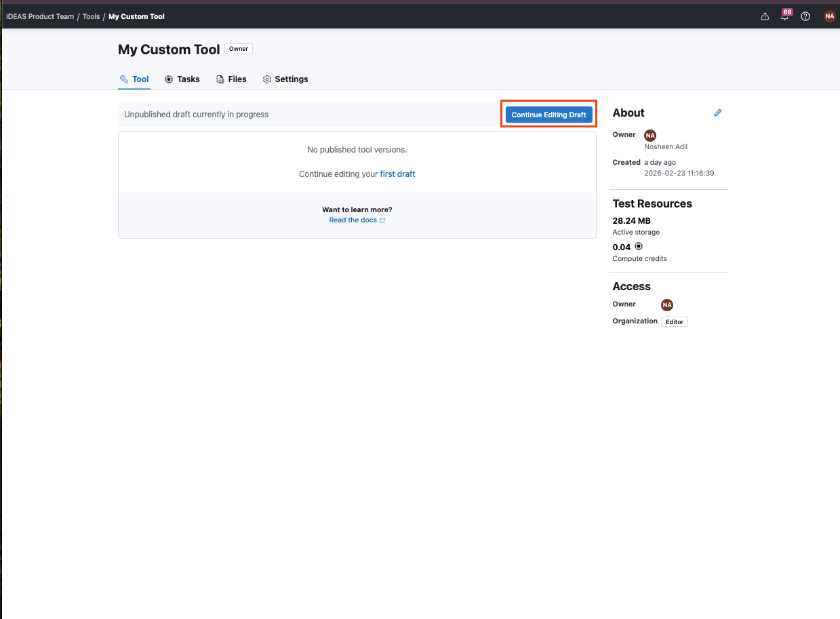This screenshot has width=840, height=619.
Task: Click the pencil edit icon beside About
Action: 718,113
